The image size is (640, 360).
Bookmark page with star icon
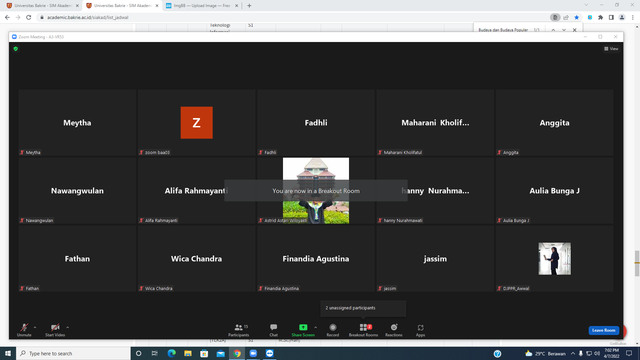point(576,18)
